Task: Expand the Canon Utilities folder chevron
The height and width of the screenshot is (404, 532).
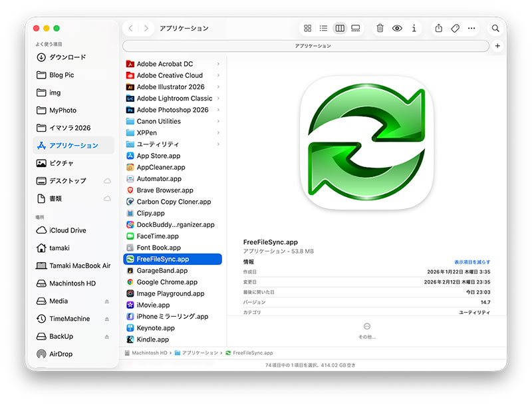Action: coord(218,122)
